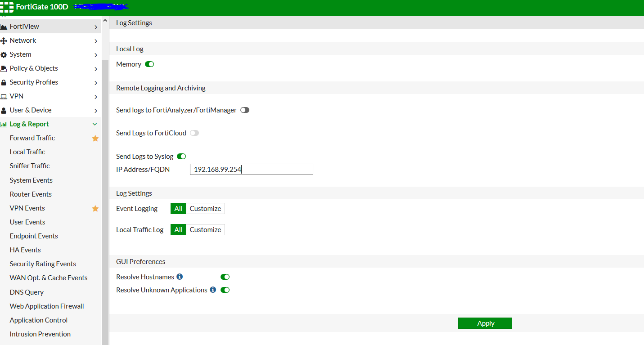Toggle Send Logs to FortiCloud switch
Screen dimensions: 644x345
pyautogui.click(x=194, y=133)
